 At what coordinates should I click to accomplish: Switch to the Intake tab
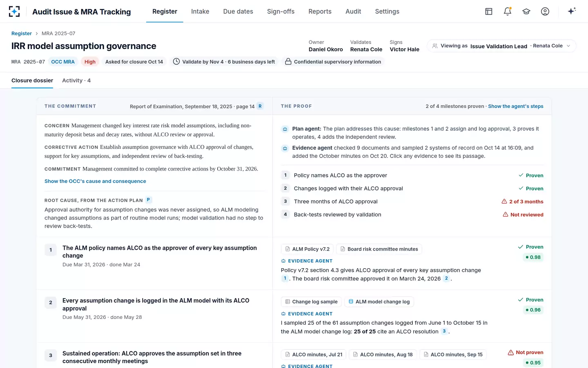[x=200, y=11]
